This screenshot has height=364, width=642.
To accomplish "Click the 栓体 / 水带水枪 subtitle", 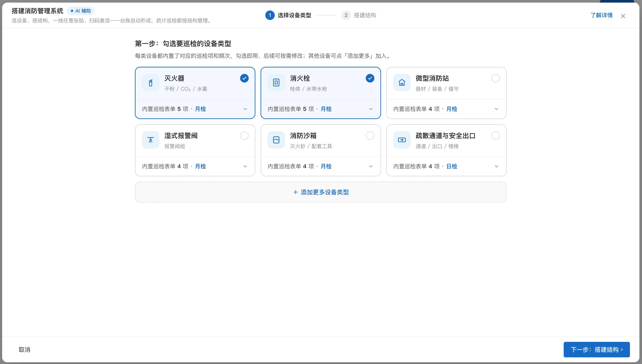I will pos(308,89).
